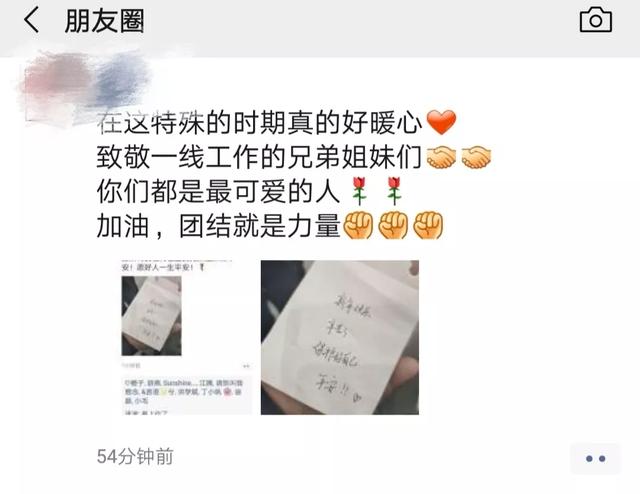Select the text line 加油，团结就是力量
The image size is (640, 494).
click(218, 225)
